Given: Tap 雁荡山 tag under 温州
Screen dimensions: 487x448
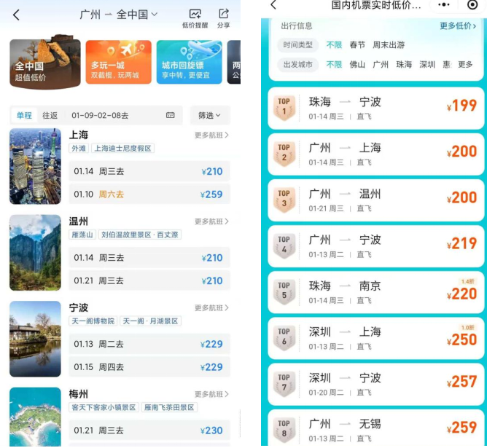Looking at the screenshot, I should tap(82, 235).
